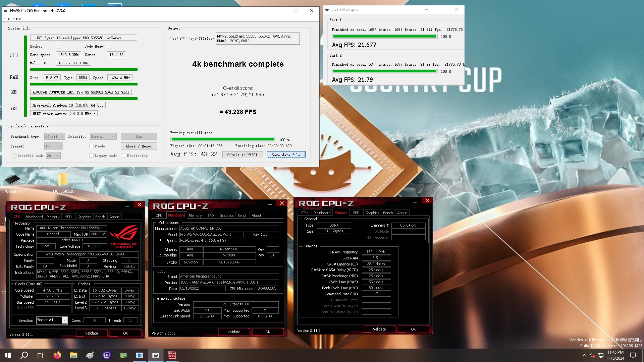Viewport: 644px width, 362px height.
Task: Open the Benchmark type 64-bit dropdown
Action: (x=54, y=136)
